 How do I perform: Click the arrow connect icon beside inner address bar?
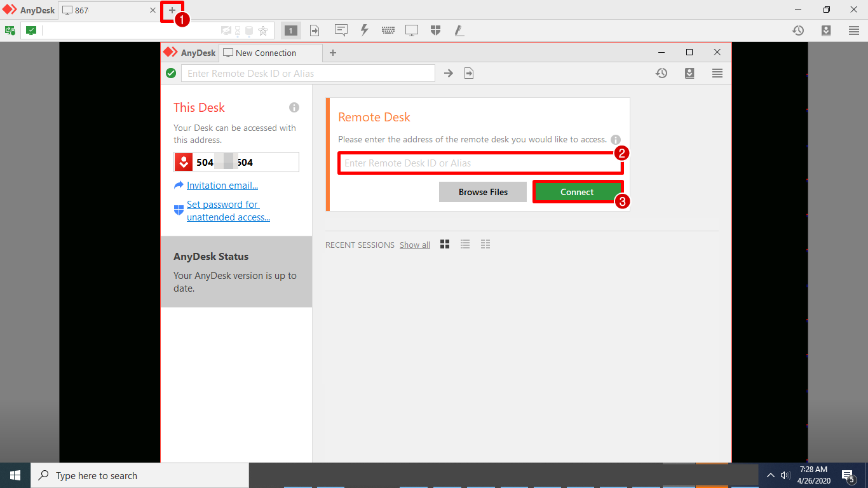[449, 74]
